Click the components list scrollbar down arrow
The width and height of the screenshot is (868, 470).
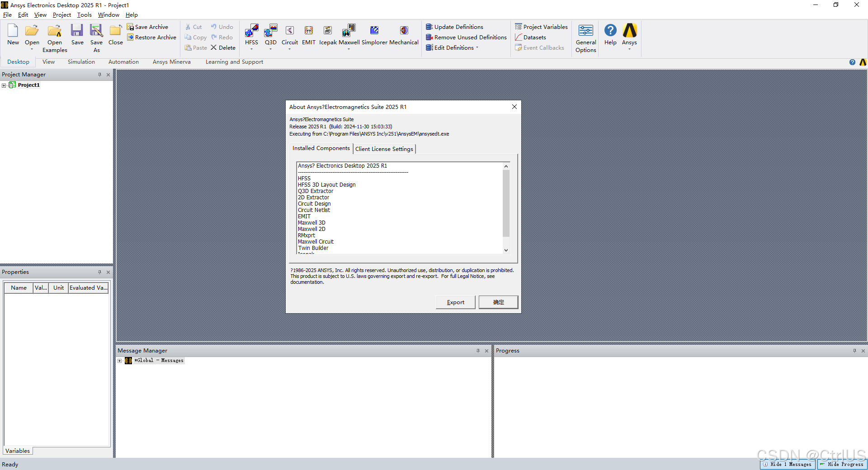point(506,250)
